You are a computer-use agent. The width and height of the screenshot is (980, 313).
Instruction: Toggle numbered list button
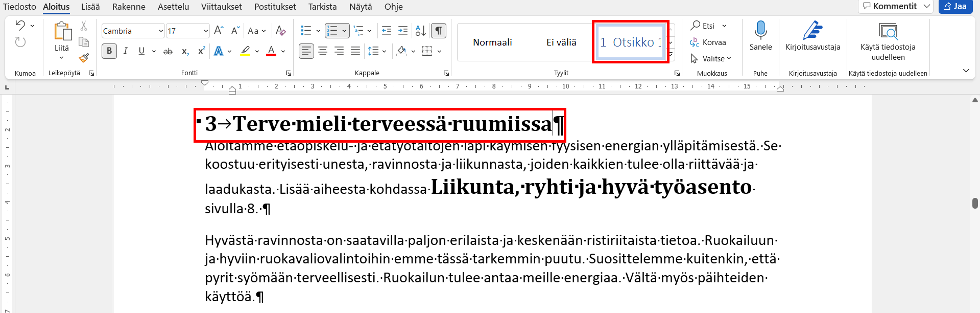332,31
